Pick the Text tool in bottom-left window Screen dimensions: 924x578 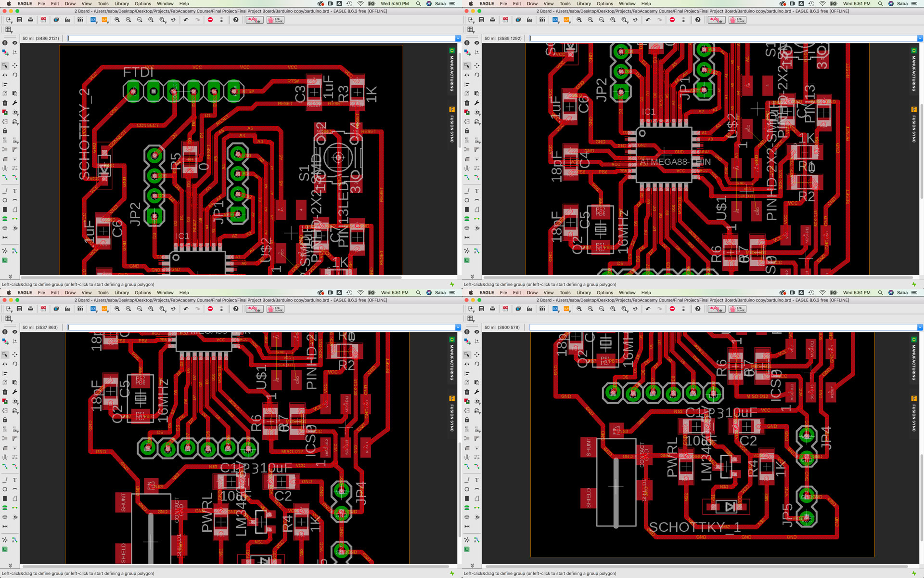[15, 480]
